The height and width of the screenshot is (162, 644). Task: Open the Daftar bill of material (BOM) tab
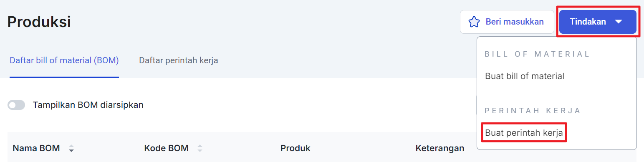coord(64,60)
